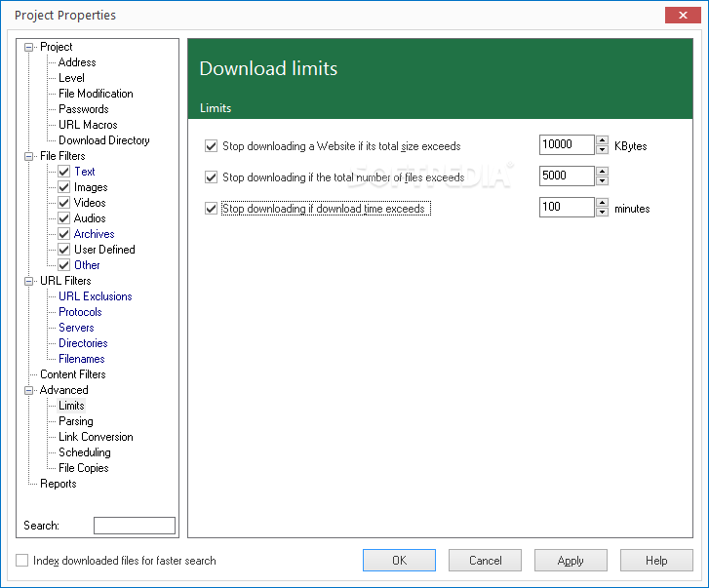Open URL Exclusions settings
Image resolution: width=709 pixels, height=588 pixels.
pyautogui.click(x=96, y=296)
